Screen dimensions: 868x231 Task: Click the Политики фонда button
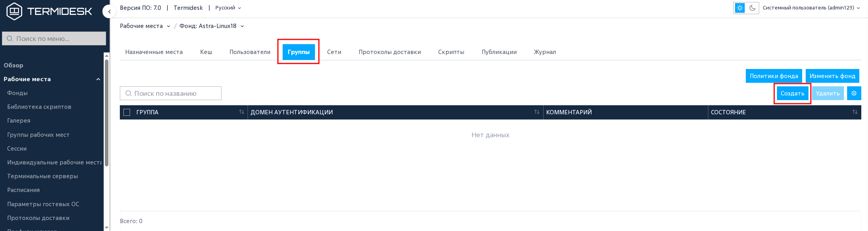[x=774, y=76]
